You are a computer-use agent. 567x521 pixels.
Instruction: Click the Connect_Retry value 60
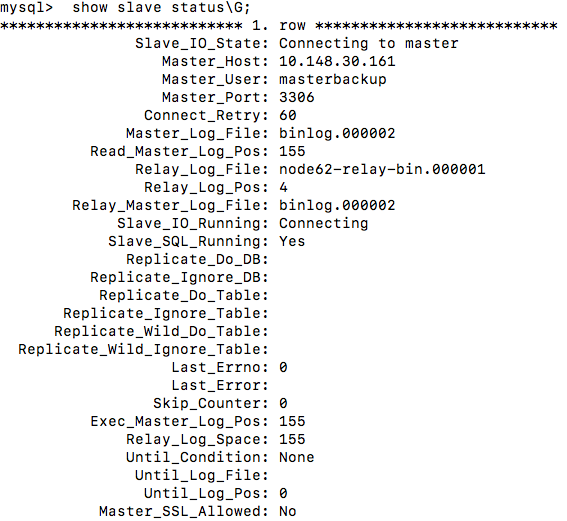288,116
